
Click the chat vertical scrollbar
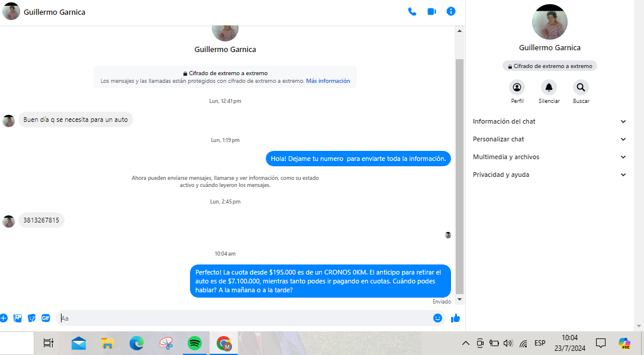pos(459,177)
